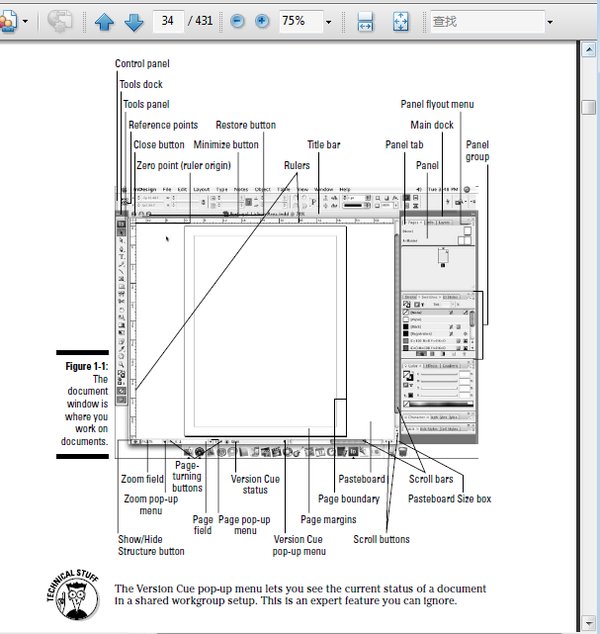Click the 'Panel tab' label text
The width and height of the screenshot is (600, 634).
pyautogui.click(x=404, y=145)
